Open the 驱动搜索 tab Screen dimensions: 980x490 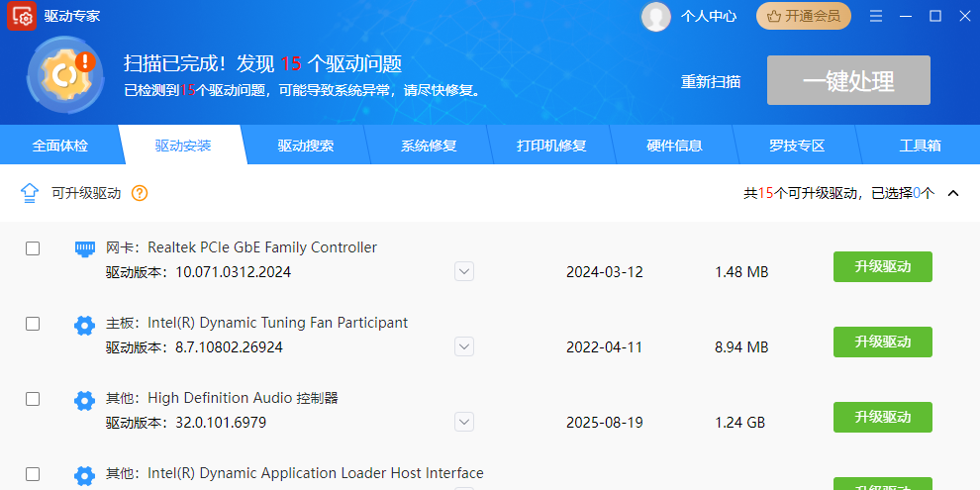[x=306, y=146]
